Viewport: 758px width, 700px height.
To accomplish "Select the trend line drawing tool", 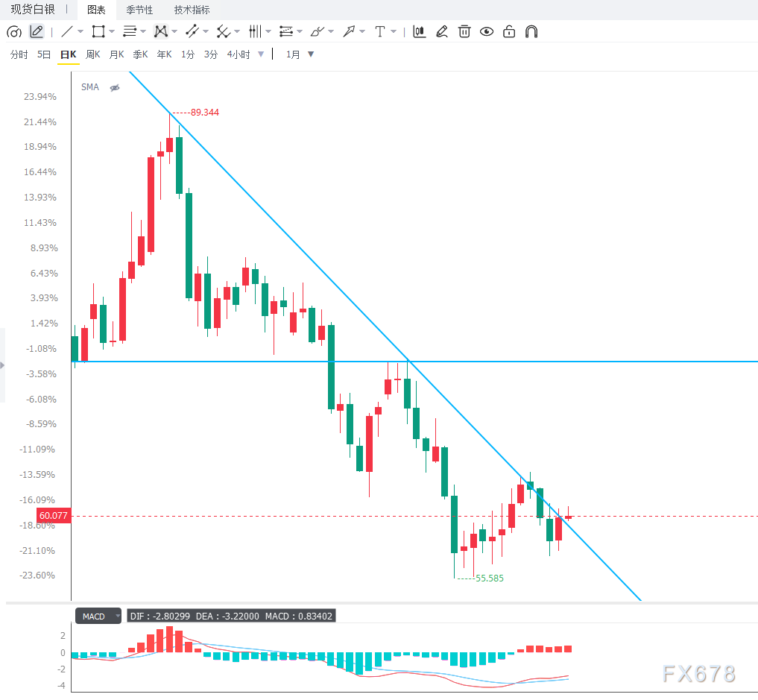I will [67, 32].
